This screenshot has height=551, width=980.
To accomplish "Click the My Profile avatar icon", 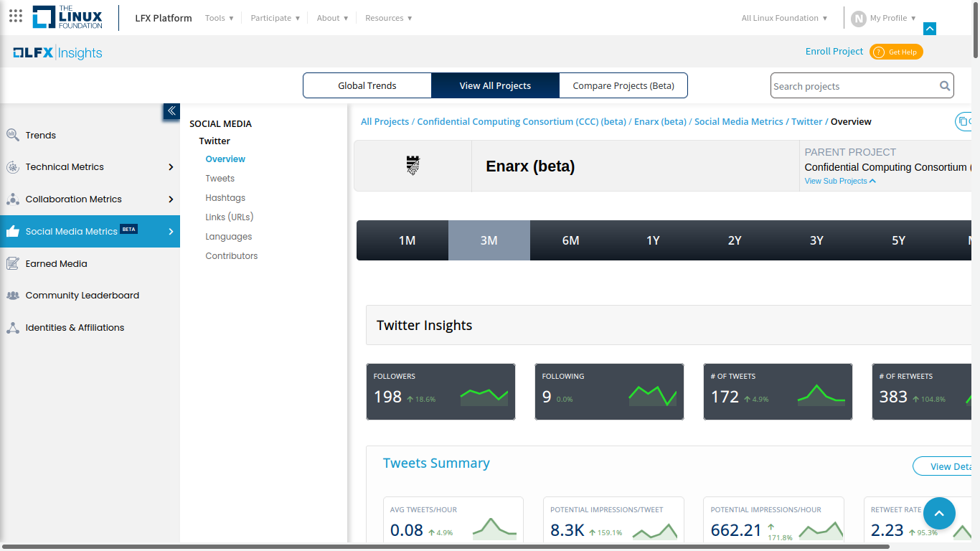I will point(859,19).
